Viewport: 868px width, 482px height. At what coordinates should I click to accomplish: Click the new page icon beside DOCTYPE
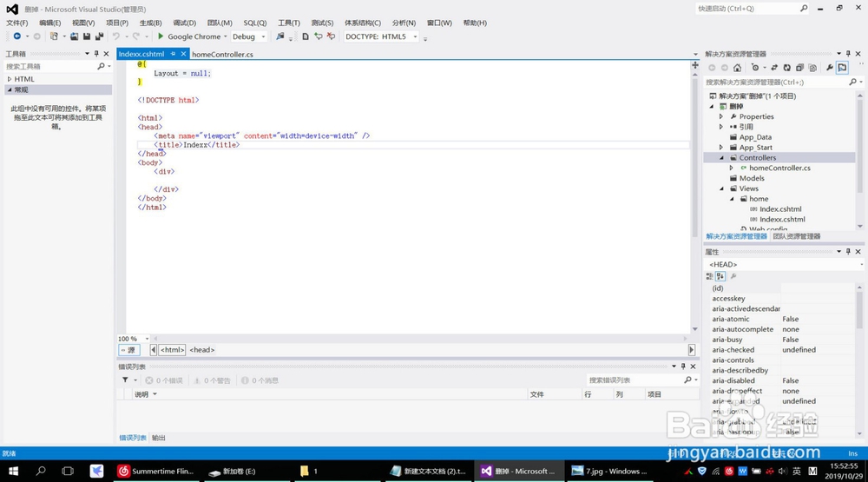[x=305, y=36]
